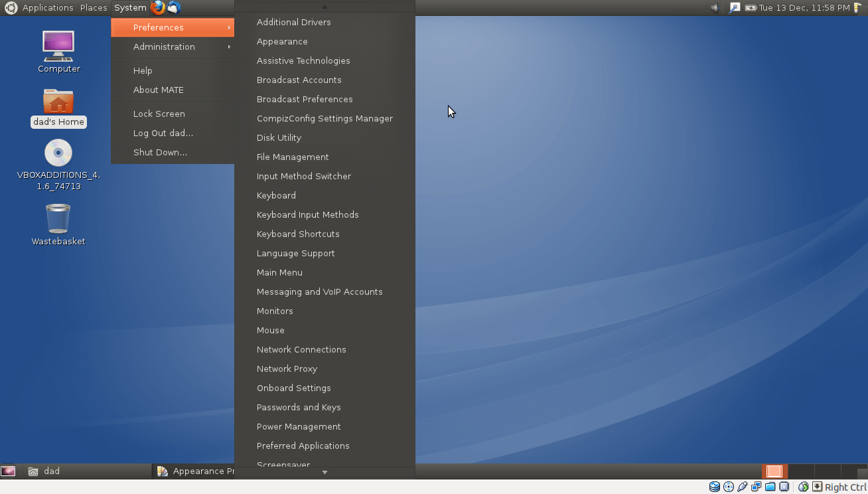Viewport: 868px width, 494px height.
Task: Open the Applications menu
Action: coord(48,7)
